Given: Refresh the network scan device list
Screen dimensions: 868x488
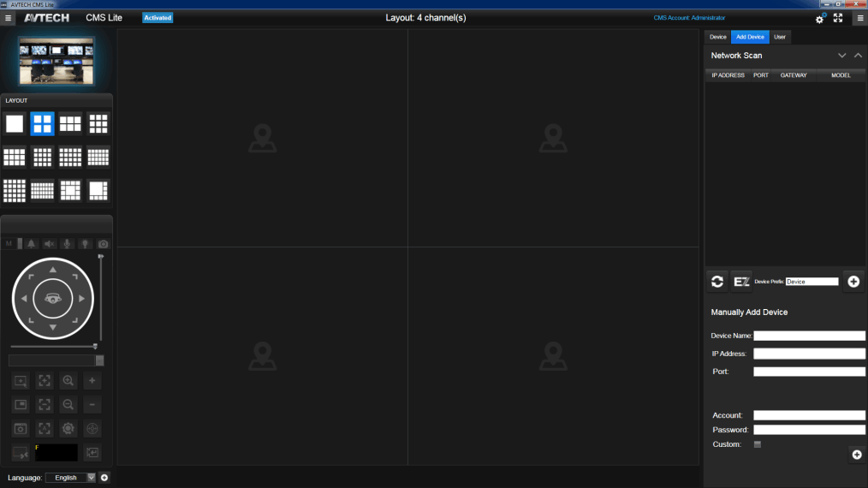Looking at the screenshot, I should coord(717,282).
